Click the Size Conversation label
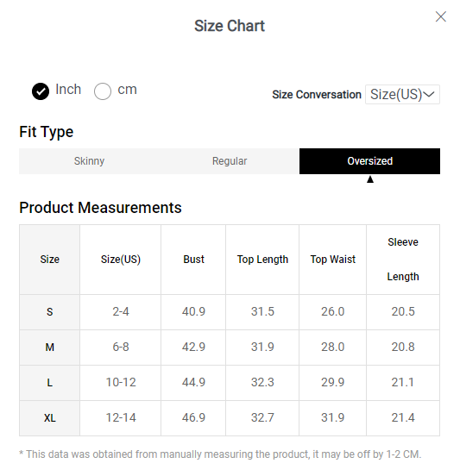 pyautogui.click(x=317, y=95)
